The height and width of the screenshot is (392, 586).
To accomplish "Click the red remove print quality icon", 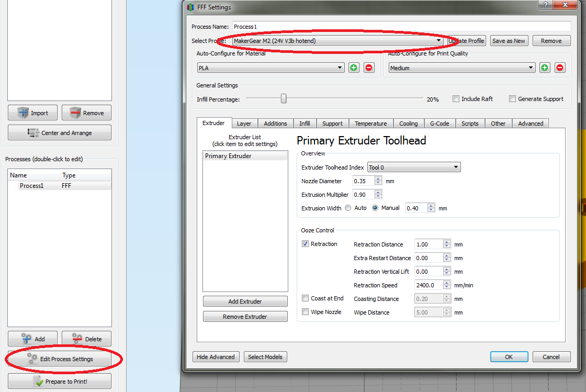I will pyautogui.click(x=560, y=68).
